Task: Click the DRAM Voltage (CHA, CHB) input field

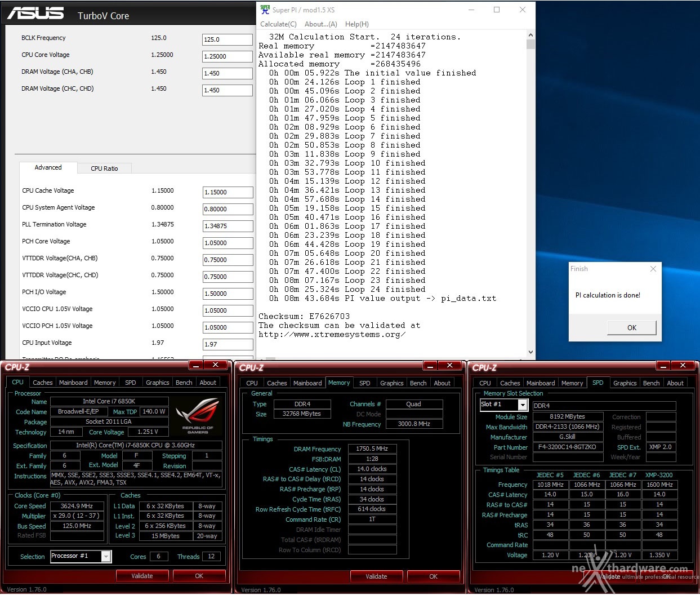Action: point(228,73)
